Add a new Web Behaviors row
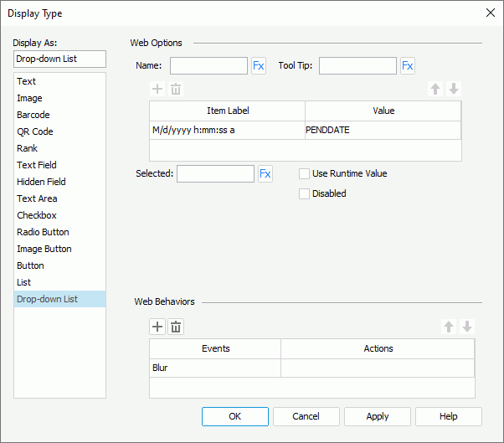 pyautogui.click(x=157, y=327)
